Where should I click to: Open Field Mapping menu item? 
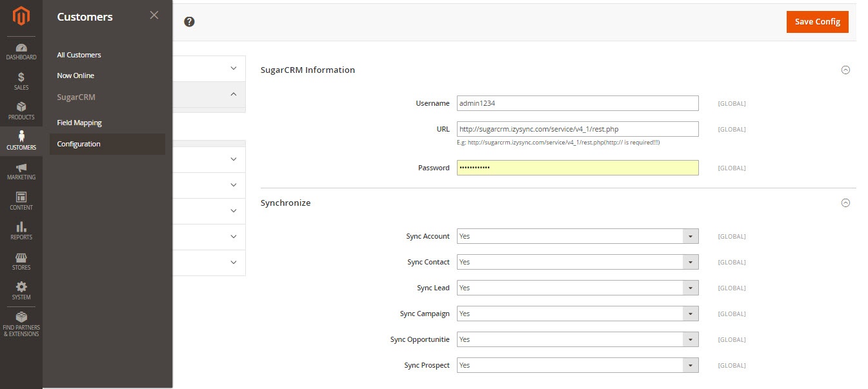coord(79,123)
